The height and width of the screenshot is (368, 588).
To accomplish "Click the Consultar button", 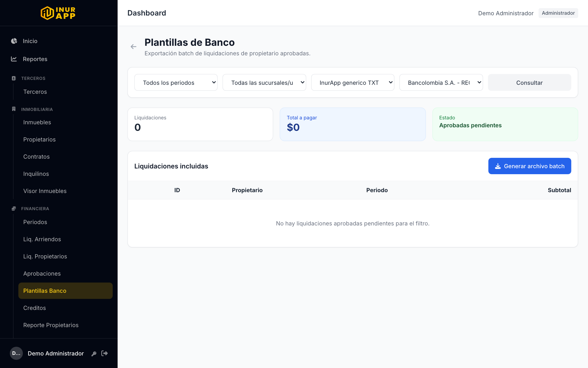I will (x=529, y=82).
